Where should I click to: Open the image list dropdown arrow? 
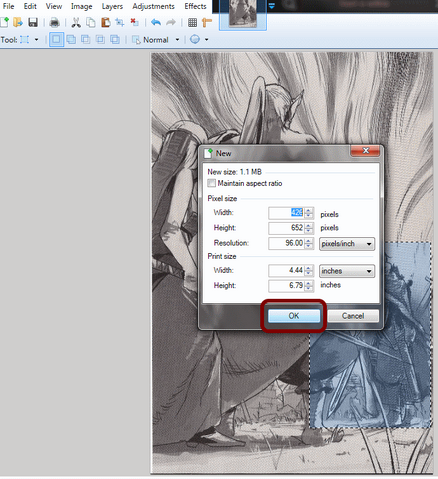click(272, 6)
